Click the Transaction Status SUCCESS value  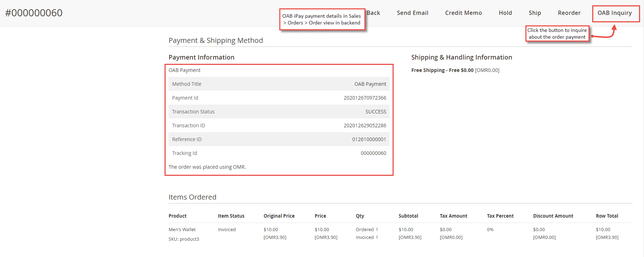point(376,112)
